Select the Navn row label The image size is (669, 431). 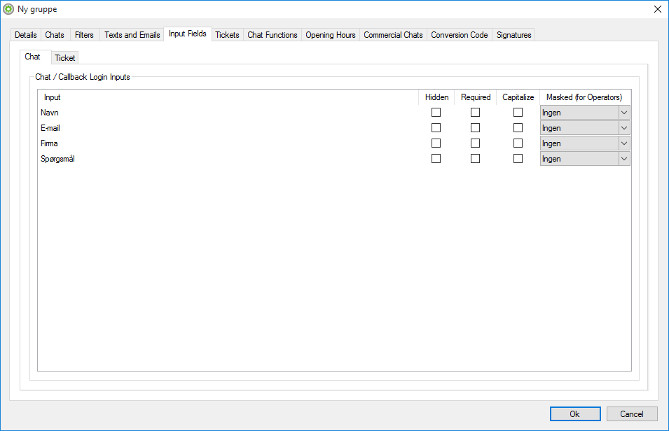point(49,113)
